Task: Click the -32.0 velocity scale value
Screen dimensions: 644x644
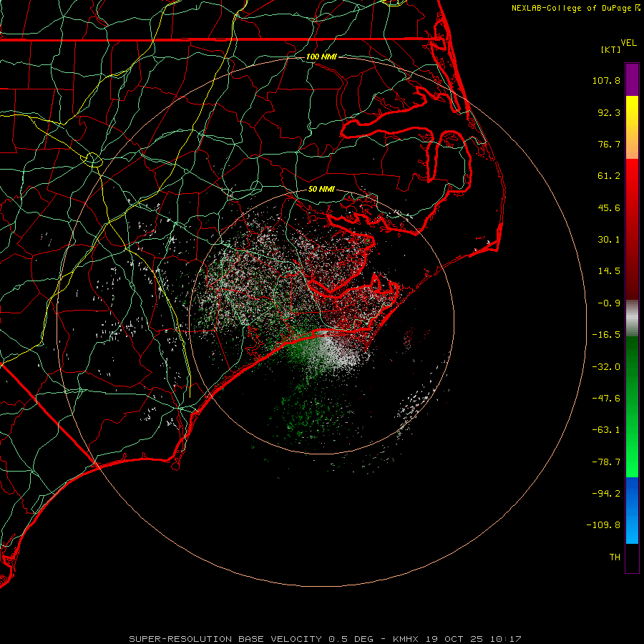Action: pos(606,367)
